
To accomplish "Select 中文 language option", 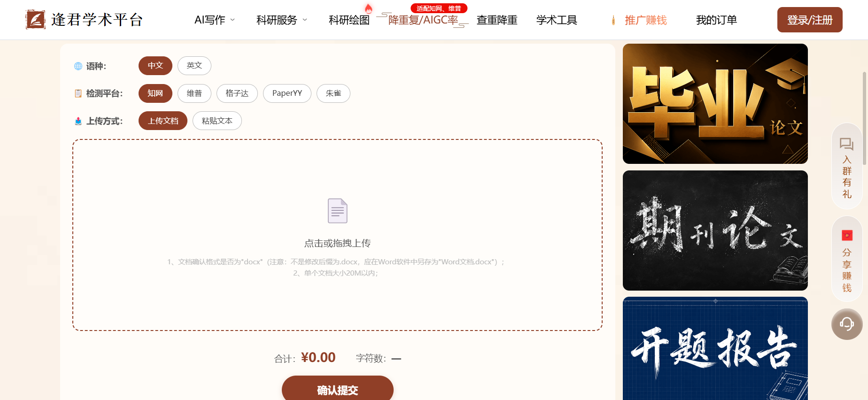I will click(x=155, y=66).
